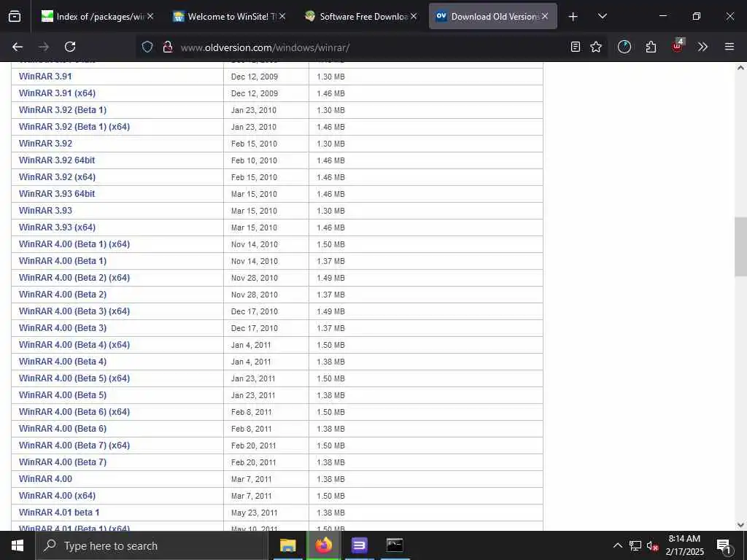Screen dimensions: 747x560
Task: Click the Firefox taskbar icon
Action: point(323,545)
